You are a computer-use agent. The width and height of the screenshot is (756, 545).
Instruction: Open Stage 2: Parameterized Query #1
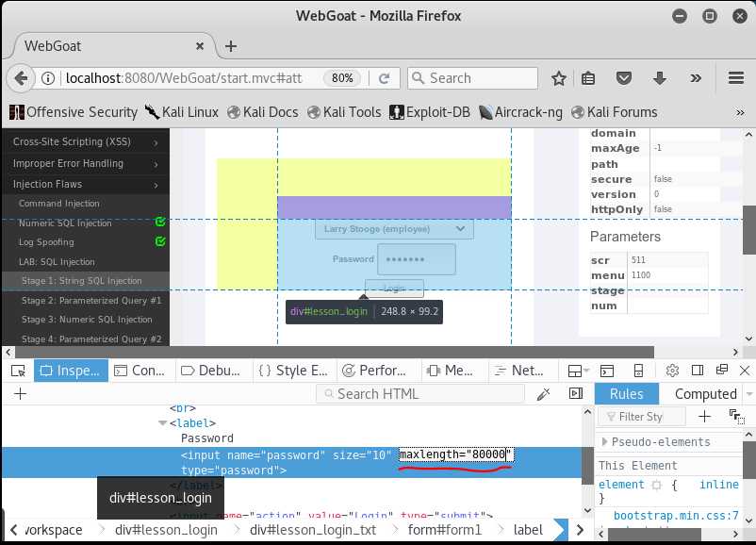coord(91,301)
